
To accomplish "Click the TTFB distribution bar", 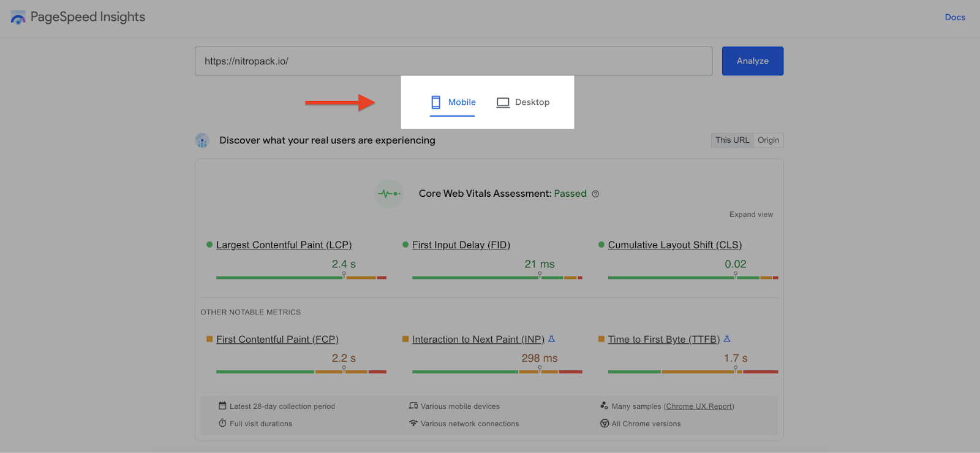I will 693,371.
